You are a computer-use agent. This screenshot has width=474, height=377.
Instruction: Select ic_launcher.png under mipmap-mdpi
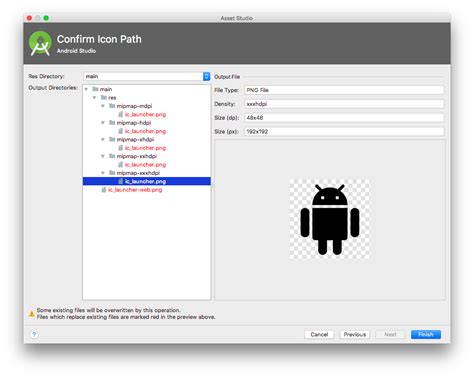145,114
